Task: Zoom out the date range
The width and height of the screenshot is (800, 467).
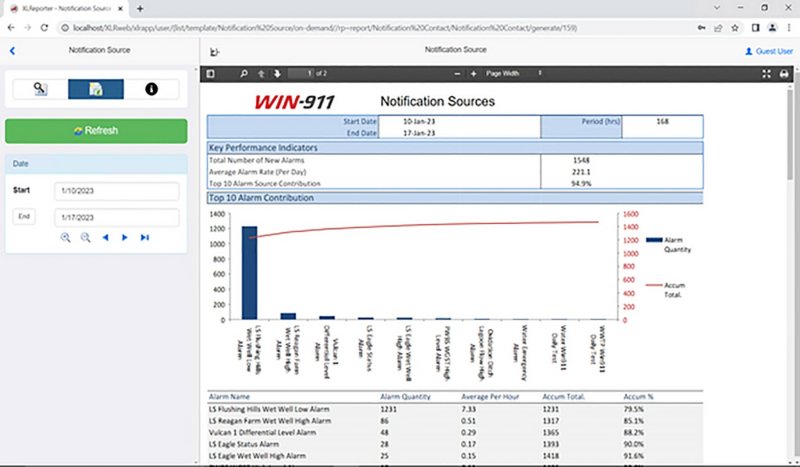Action: 85,237
